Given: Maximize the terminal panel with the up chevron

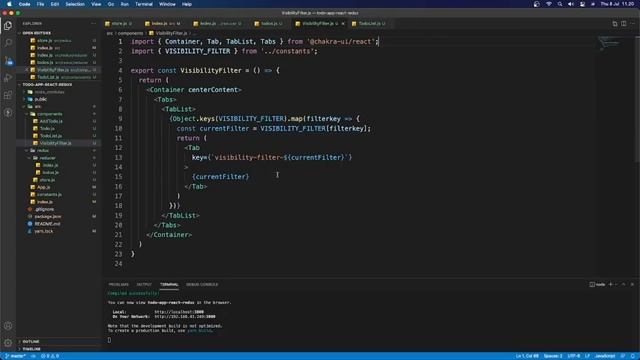Looking at the screenshot, I should point(624,284).
